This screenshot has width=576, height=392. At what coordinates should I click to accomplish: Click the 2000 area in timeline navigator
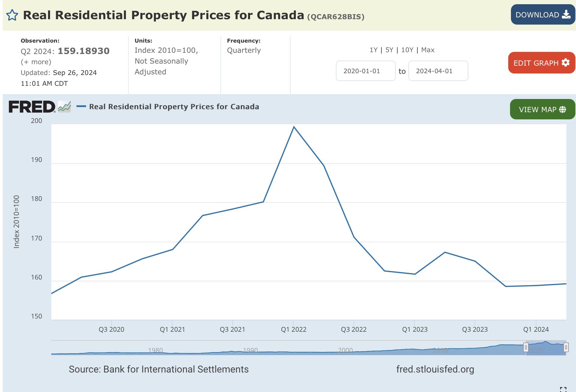click(x=345, y=350)
